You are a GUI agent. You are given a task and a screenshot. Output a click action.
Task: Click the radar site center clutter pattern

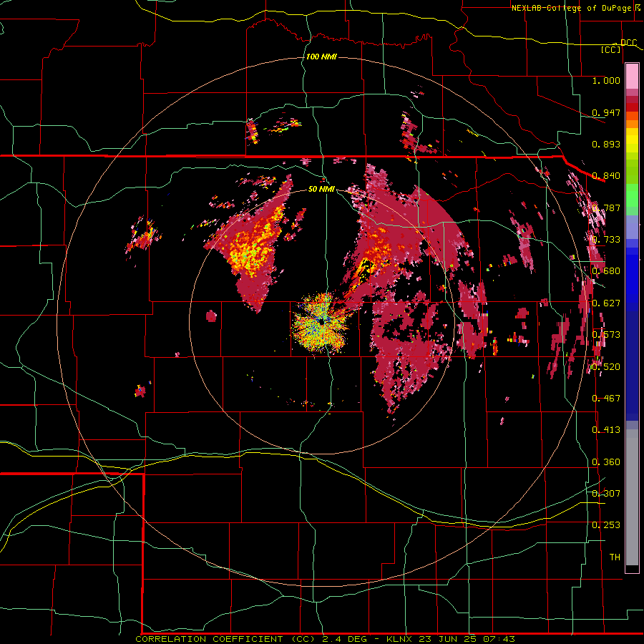[x=321, y=323]
